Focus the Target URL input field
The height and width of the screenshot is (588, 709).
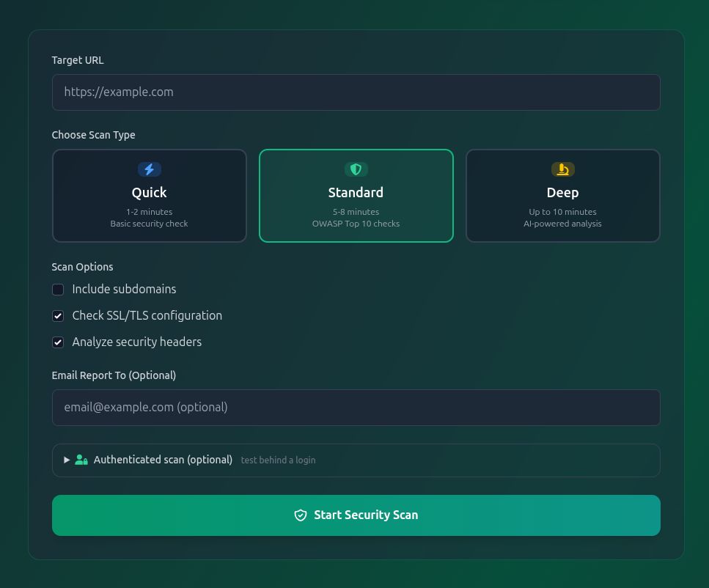coord(356,92)
